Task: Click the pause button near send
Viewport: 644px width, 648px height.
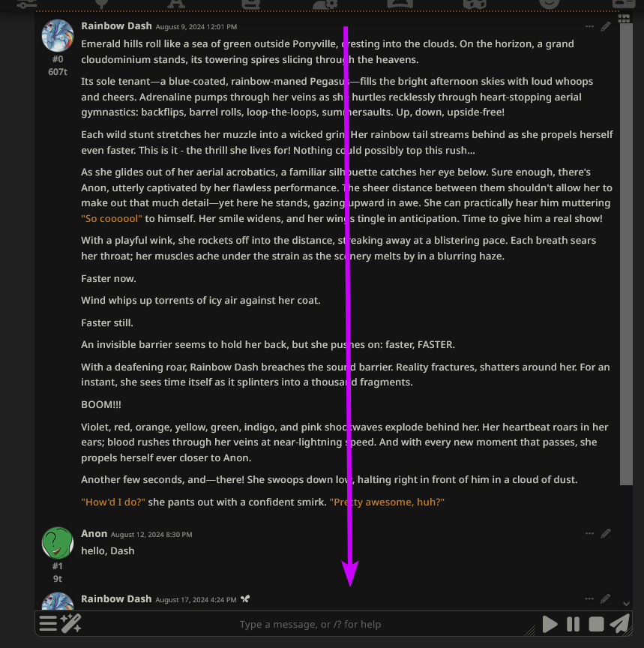Action: [573, 624]
